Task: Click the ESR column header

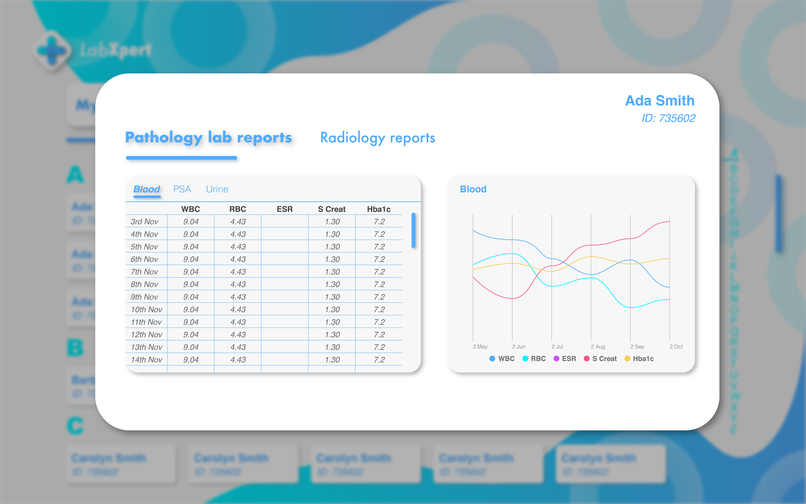Action: 284,209
